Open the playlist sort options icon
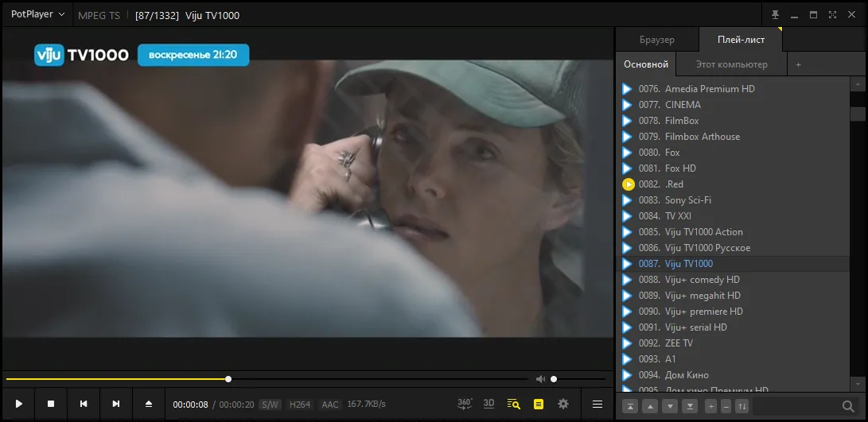 point(742,407)
